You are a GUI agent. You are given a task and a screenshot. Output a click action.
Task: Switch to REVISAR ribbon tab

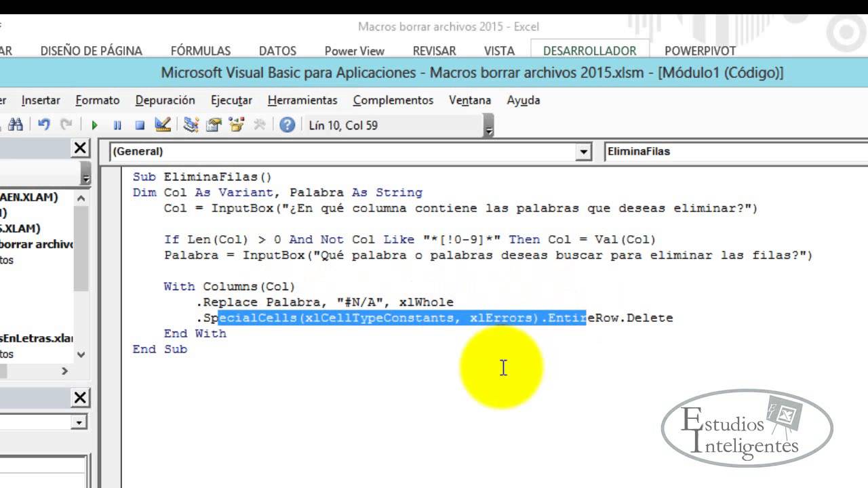(x=435, y=51)
